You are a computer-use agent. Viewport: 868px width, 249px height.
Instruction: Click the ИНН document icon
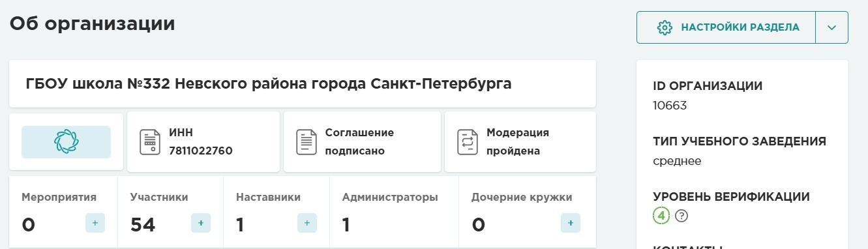(151, 142)
